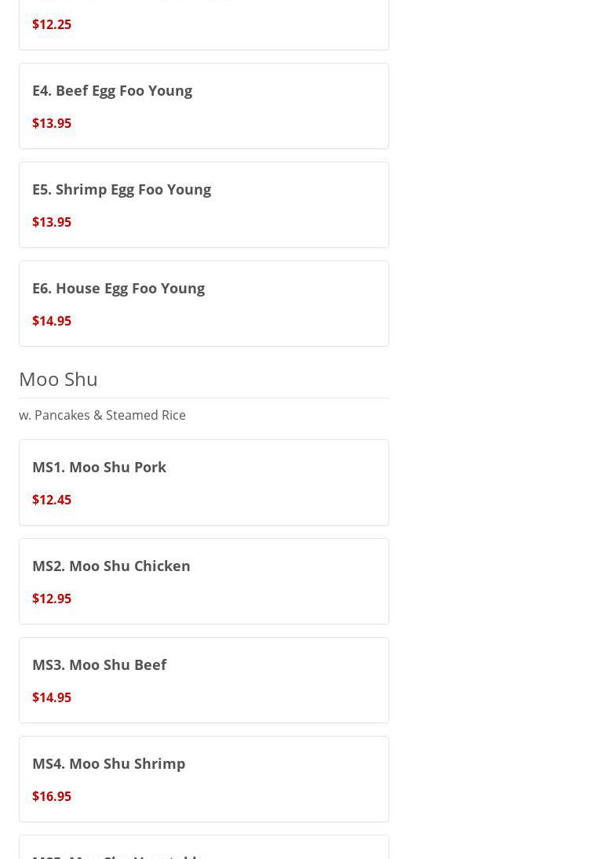Choose MS4 Moo Shu Shrimp
Screen dimensions: 616x859
[x=109, y=763]
